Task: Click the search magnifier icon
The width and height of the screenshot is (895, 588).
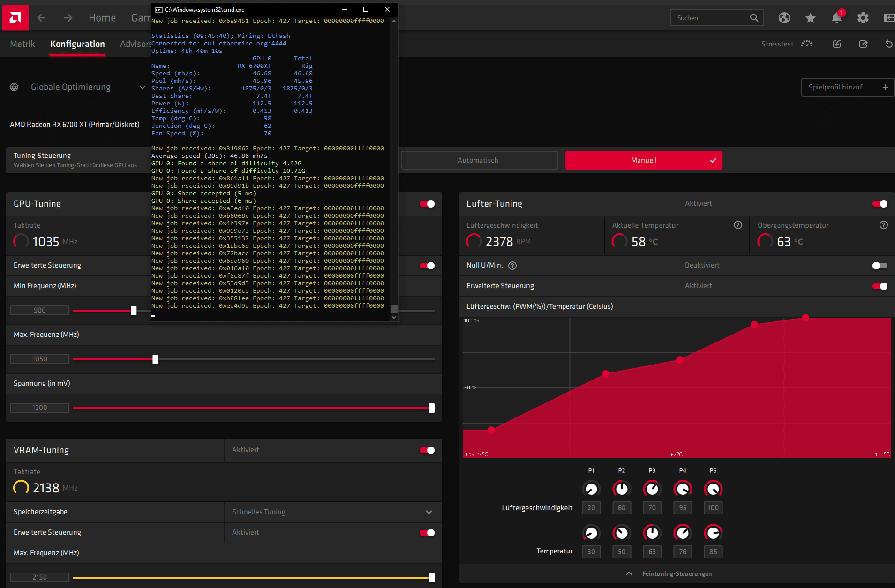Action: coord(754,18)
